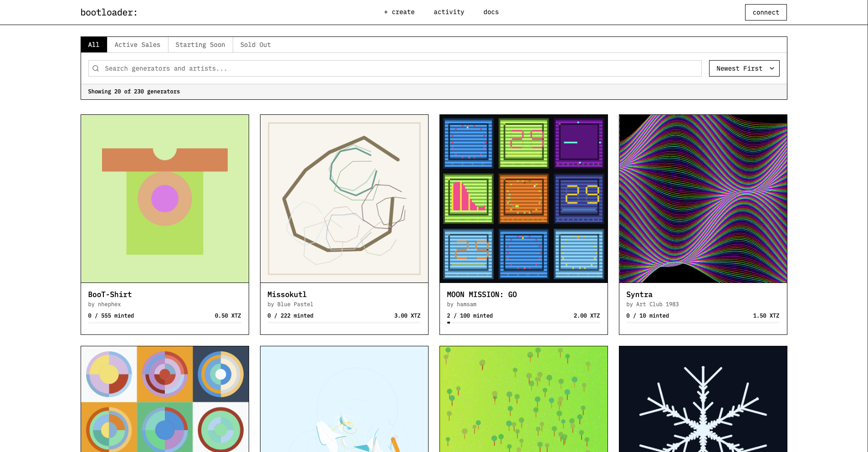Open artist hamsam profile
Image resolution: width=868 pixels, height=452 pixels.
click(466, 304)
